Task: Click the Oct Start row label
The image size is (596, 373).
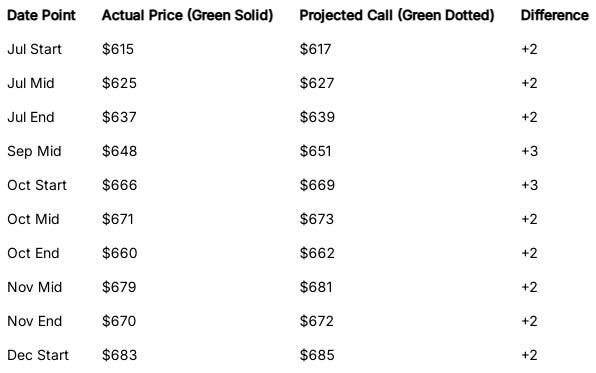Action: click(37, 185)
